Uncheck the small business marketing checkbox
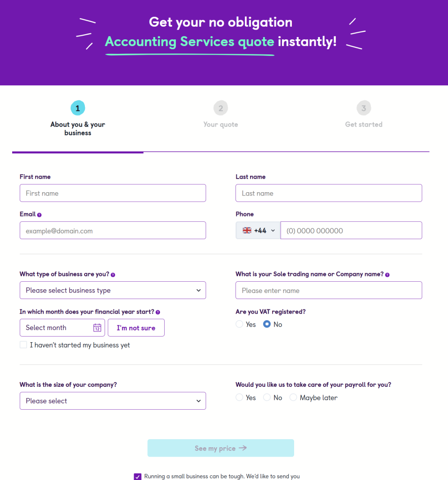 (137, 477)
